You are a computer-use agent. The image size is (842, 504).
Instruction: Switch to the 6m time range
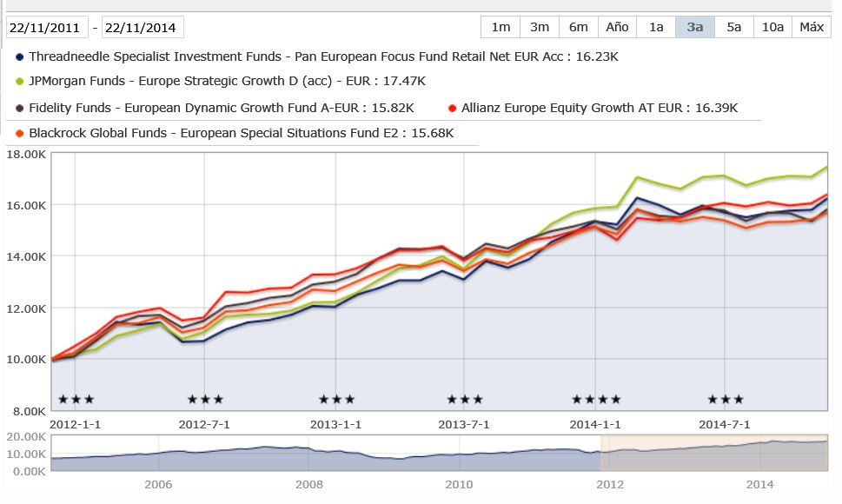(579, 27)
